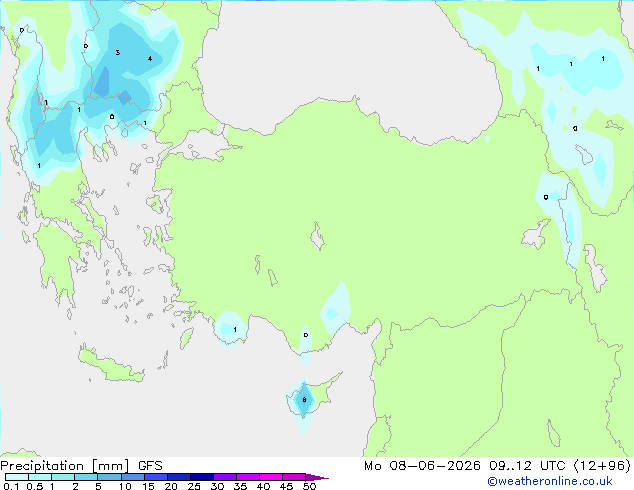
Task: Click the 40–45 mm magenta legend swatch
Action: tap(271, 477)
